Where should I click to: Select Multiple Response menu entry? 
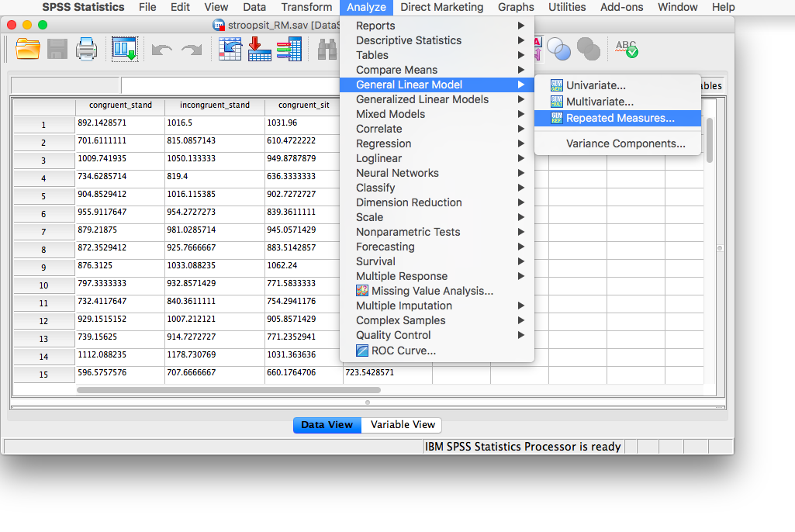point(437,276)
